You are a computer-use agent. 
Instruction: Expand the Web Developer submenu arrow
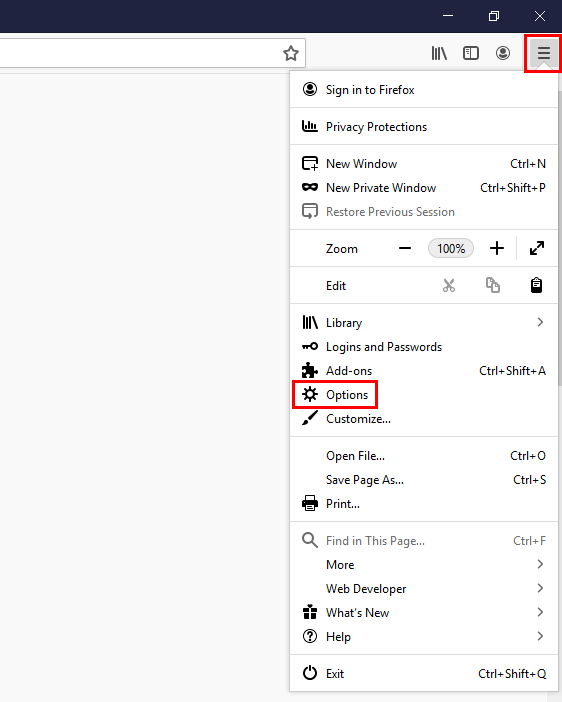coord(541,588)
